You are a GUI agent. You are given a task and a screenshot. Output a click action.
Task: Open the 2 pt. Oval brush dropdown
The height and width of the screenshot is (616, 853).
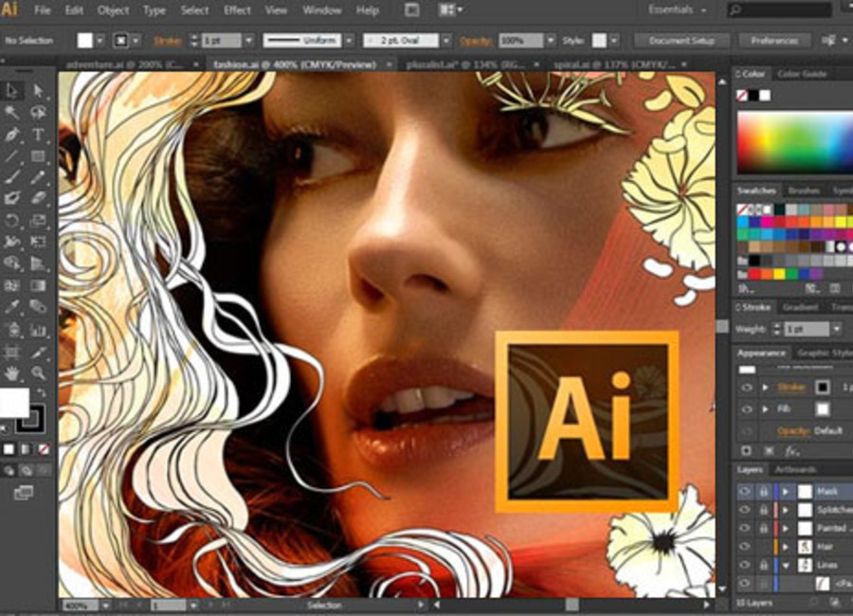[446, 40]
